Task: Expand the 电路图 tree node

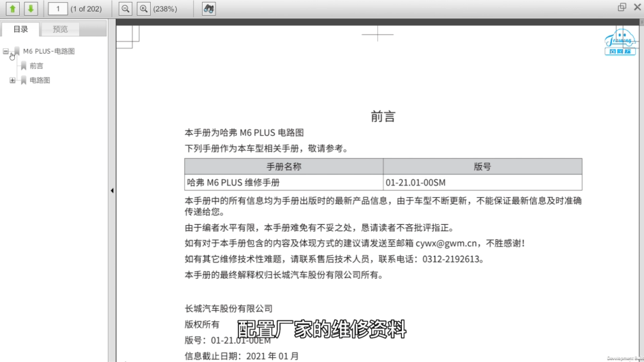Action: tap(12, 80)
